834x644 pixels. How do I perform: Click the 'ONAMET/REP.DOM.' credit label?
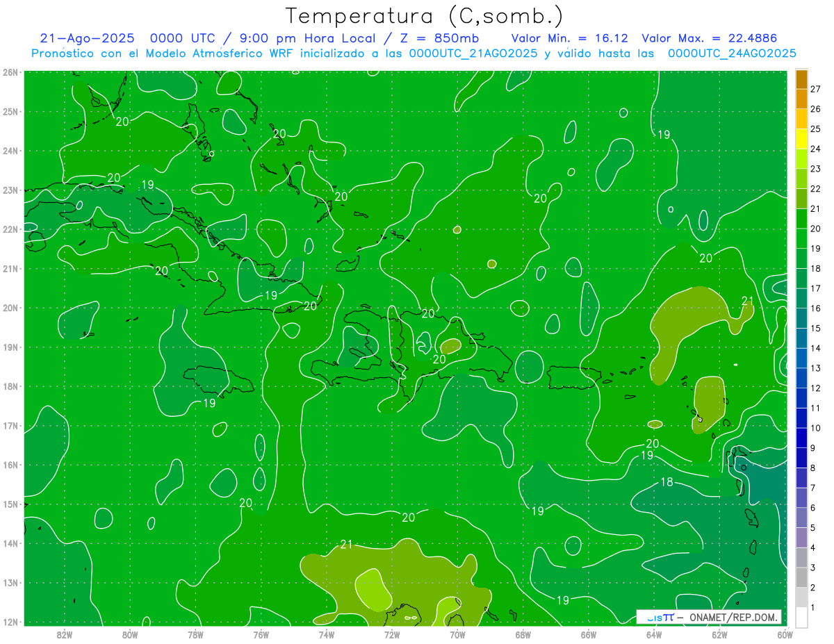[734, 617]
